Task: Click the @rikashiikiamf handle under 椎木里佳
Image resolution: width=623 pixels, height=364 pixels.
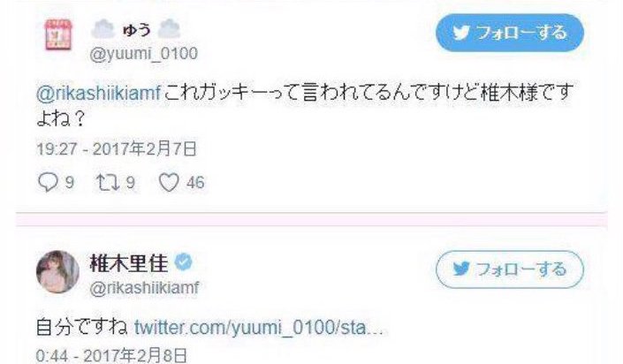Action: pyautogui.click(x=144, y=288)
